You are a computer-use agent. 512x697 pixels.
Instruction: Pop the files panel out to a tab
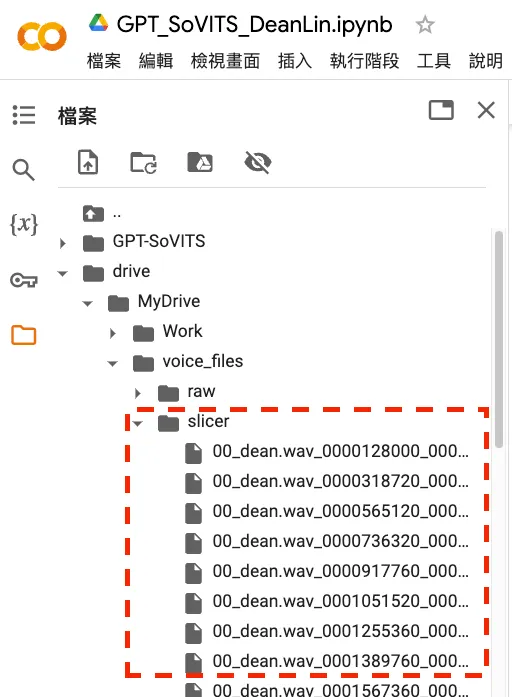click(441, 110)
